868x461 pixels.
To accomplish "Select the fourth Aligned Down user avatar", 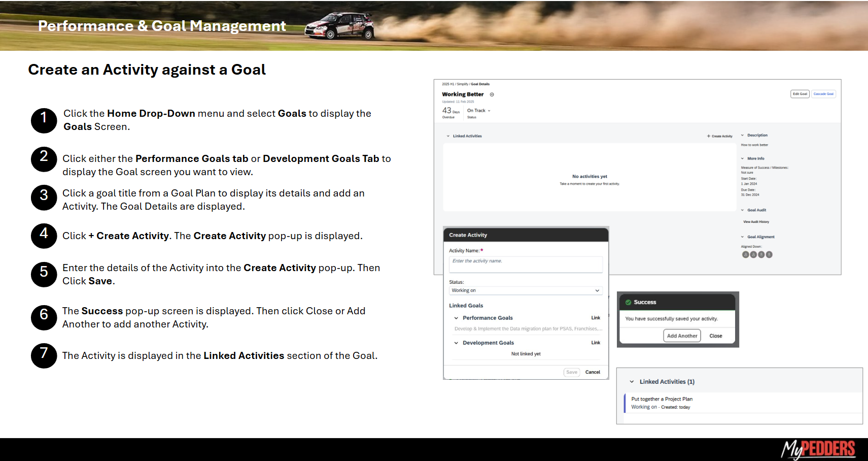I will point(769,255).
